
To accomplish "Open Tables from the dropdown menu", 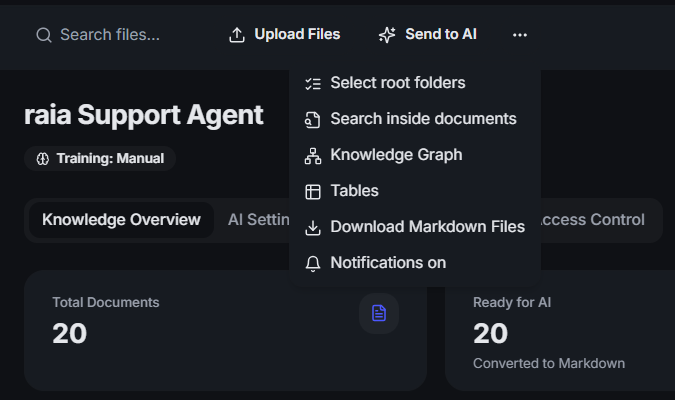I will click(415, 191).
